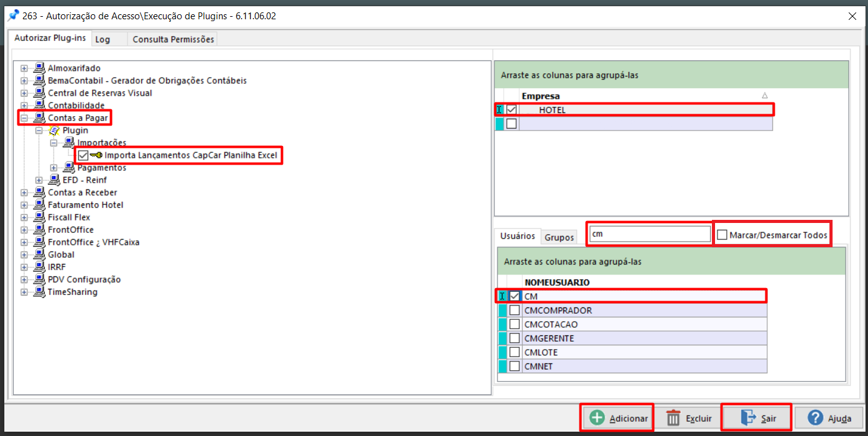Click the sort arrow in Empresa header
868x436 pixels.
click(765, 96)
